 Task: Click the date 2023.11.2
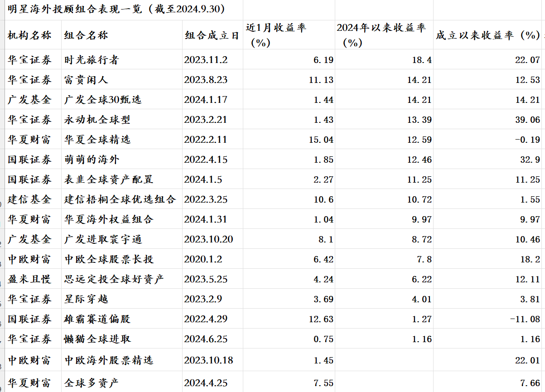click(205, 60)
